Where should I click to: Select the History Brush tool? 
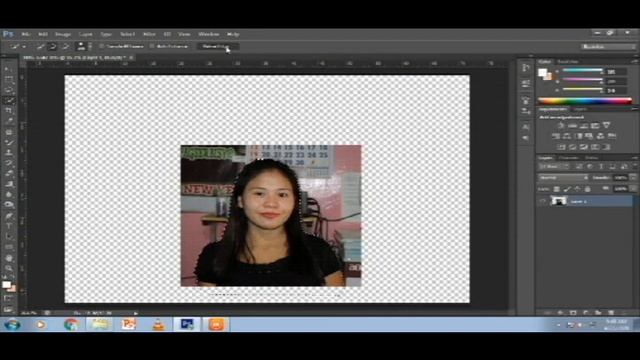(x=9, y=163)
